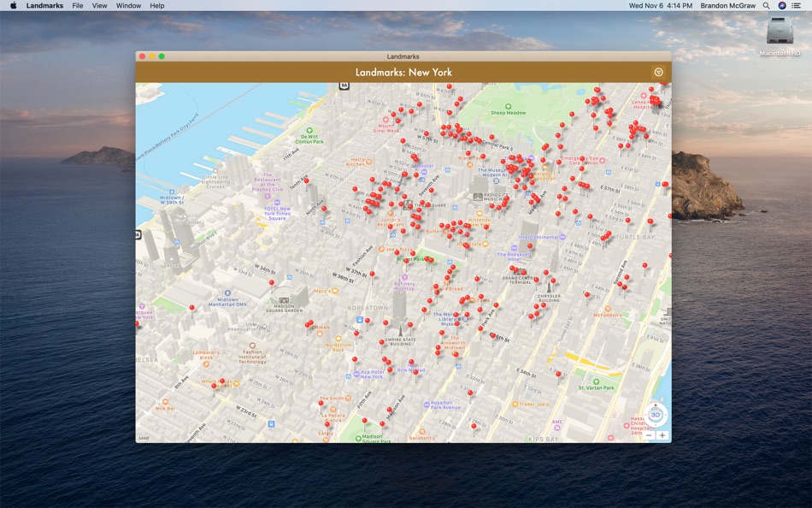The height and width of the screenshot is (508, 812).
Task: Click the Sheep Meadow park icon
Action: [508, 106]
